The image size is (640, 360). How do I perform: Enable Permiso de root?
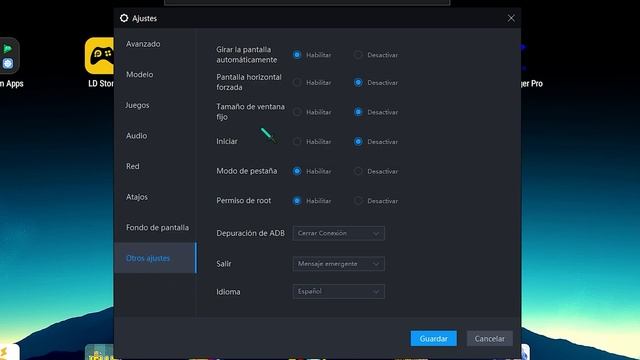297,201
